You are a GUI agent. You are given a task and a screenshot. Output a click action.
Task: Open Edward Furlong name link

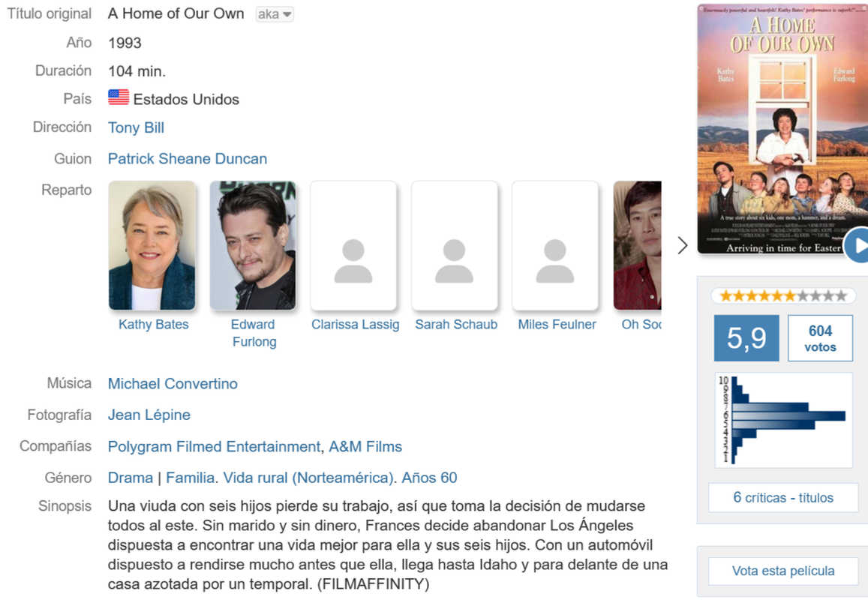254,333
